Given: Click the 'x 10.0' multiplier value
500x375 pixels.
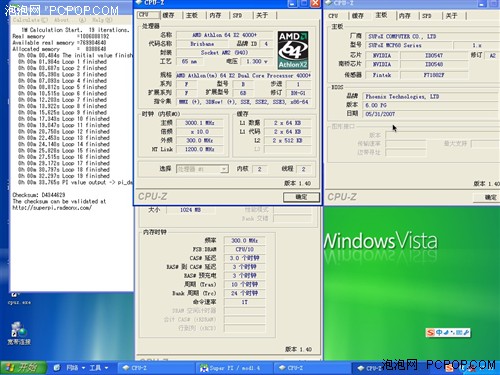Looking at the screenshot, I should point(199,132).
